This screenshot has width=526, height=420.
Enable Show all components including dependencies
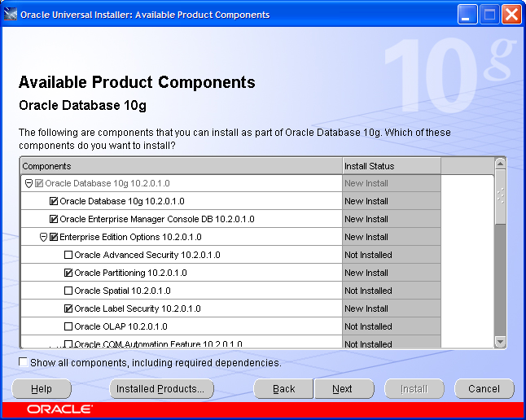pyautogui.click(x=23, y=362)
